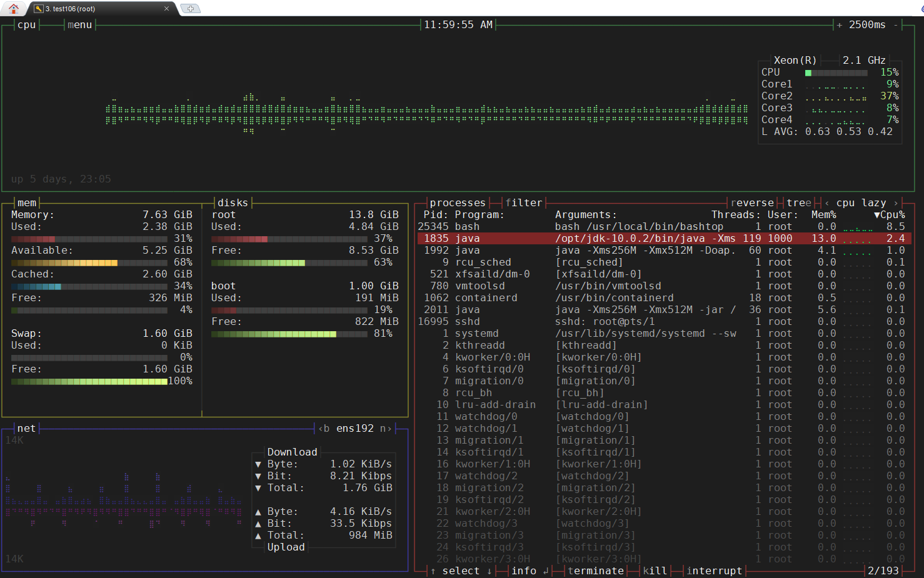
Task: Kill the selected process
Action: pyautogui.click(x=655, y=571)
